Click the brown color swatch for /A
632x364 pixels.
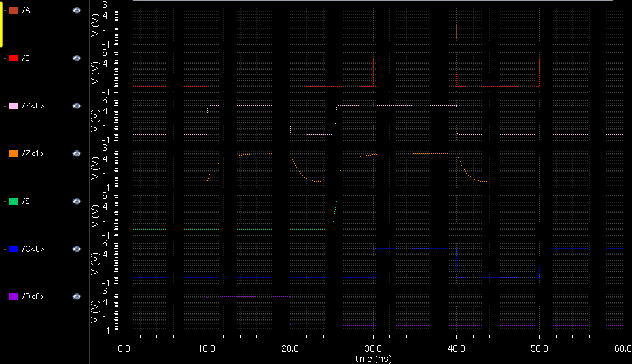13,10
